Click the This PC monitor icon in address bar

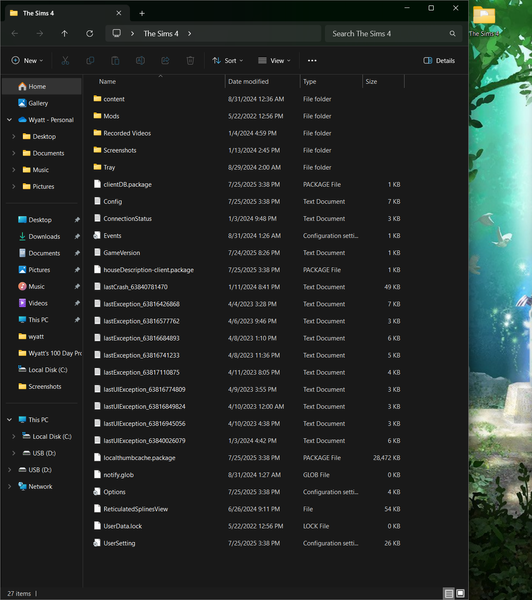[117, 33]
